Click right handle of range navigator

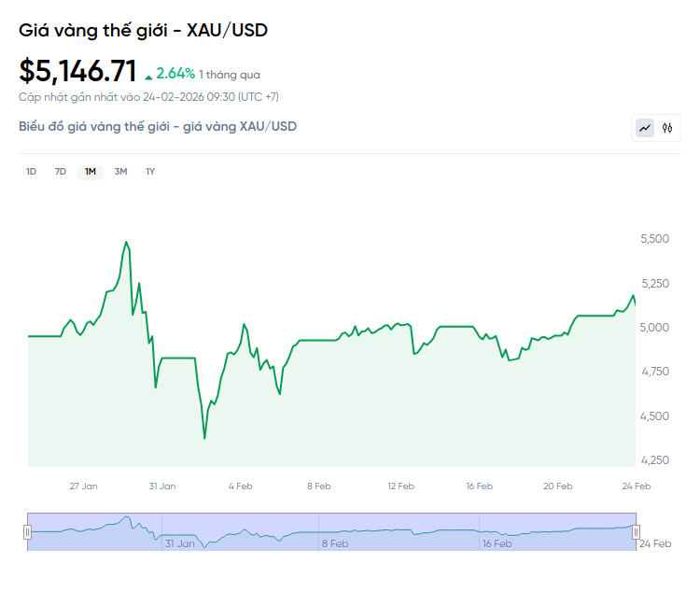point(637,532)
